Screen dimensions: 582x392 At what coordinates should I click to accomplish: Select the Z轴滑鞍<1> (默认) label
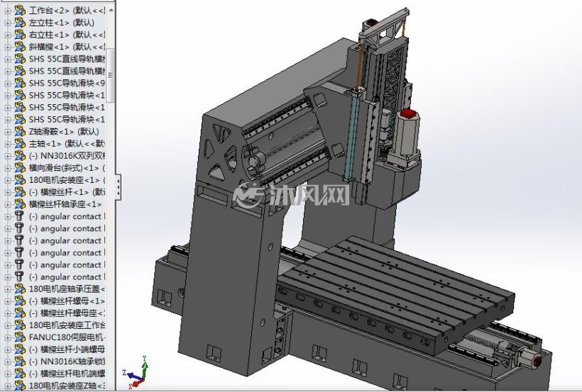tap(64, 132)
